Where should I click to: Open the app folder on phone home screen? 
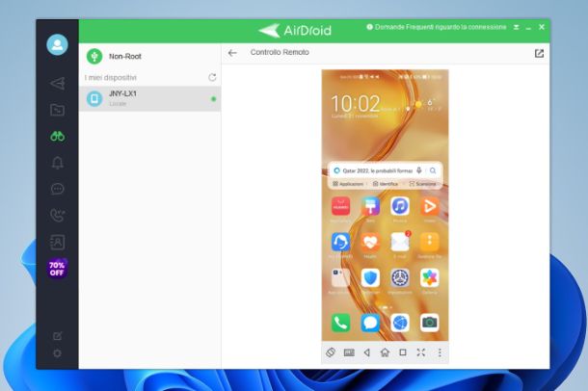point(340,278)
